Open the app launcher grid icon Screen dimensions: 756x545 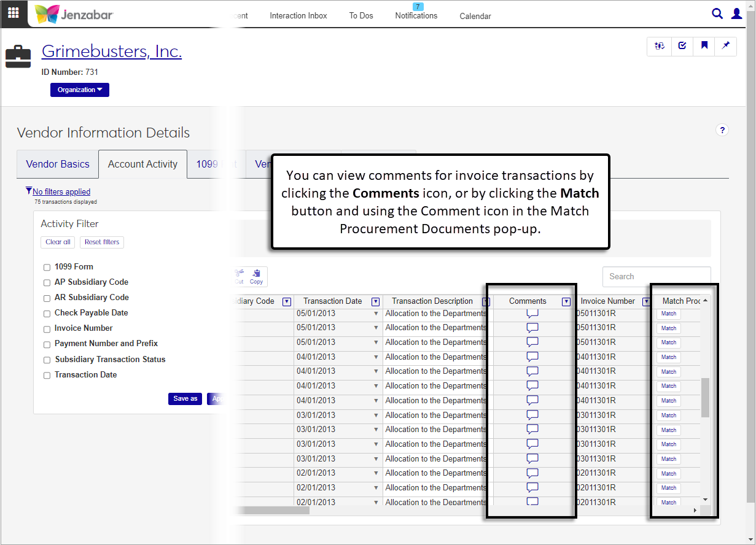(x=14, y=13)
